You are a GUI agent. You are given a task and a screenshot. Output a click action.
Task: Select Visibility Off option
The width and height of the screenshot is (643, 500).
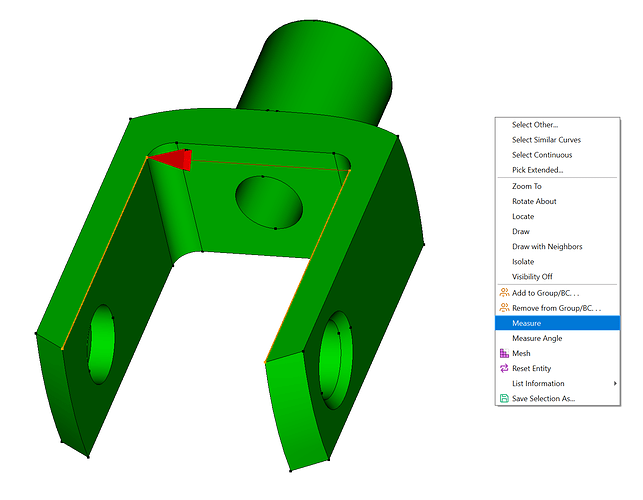coord(557,276)
